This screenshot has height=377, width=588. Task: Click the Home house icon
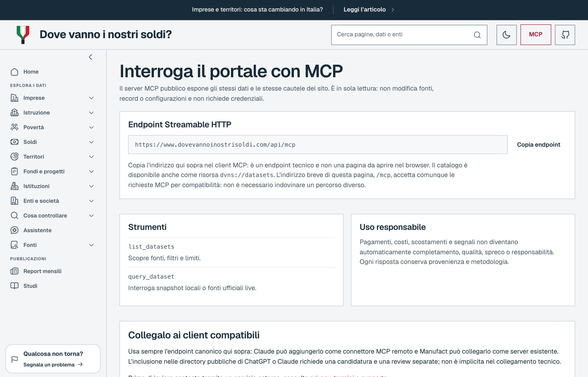point(14,72)
